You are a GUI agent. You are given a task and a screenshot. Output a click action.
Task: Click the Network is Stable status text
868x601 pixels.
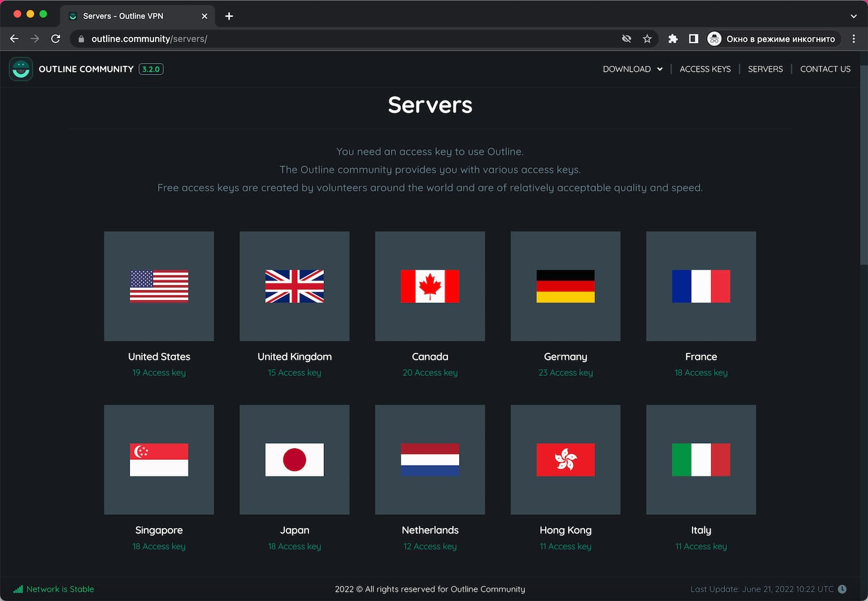(x=60, y=589)
